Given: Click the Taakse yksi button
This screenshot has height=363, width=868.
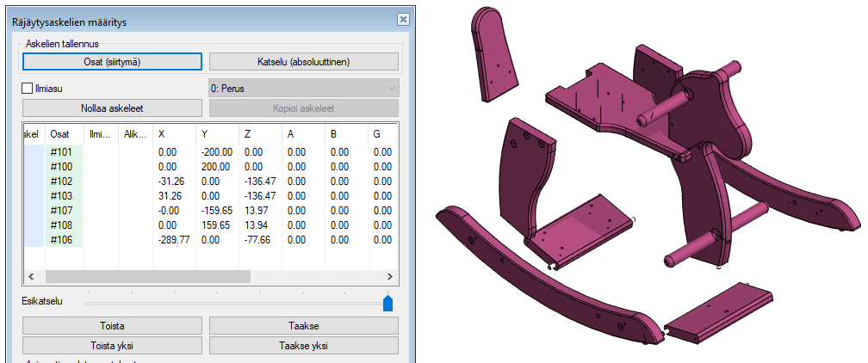Looking at the screenshot, I should [x=303, y=345].
